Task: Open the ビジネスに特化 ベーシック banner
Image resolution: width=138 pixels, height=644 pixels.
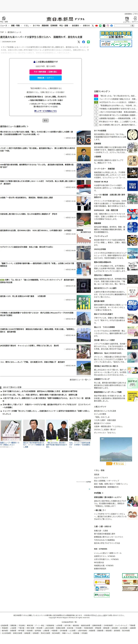Action: point(116,43)
